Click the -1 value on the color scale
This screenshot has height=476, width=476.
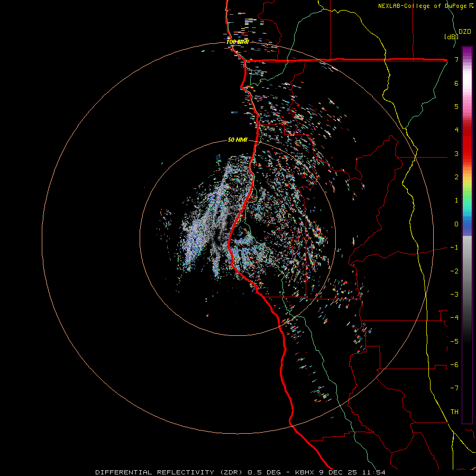pyautogui.click(x=454, y=248)
